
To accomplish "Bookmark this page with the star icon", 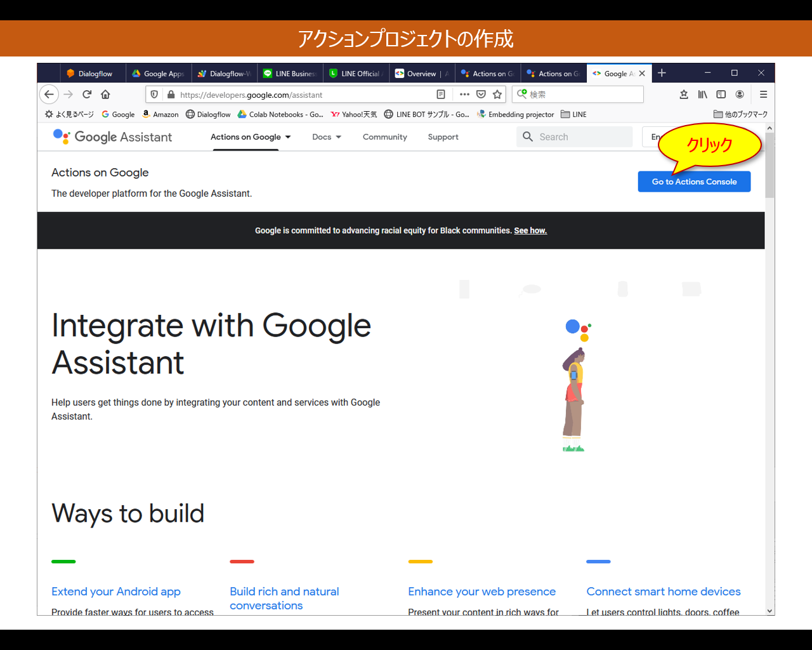I will pos(497,95).
